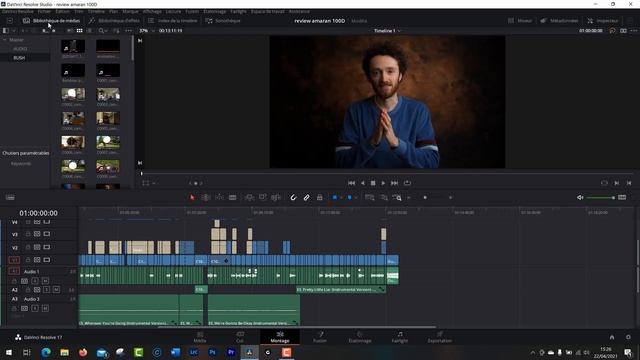Open the Fichier menu

(x=44, y=11)
